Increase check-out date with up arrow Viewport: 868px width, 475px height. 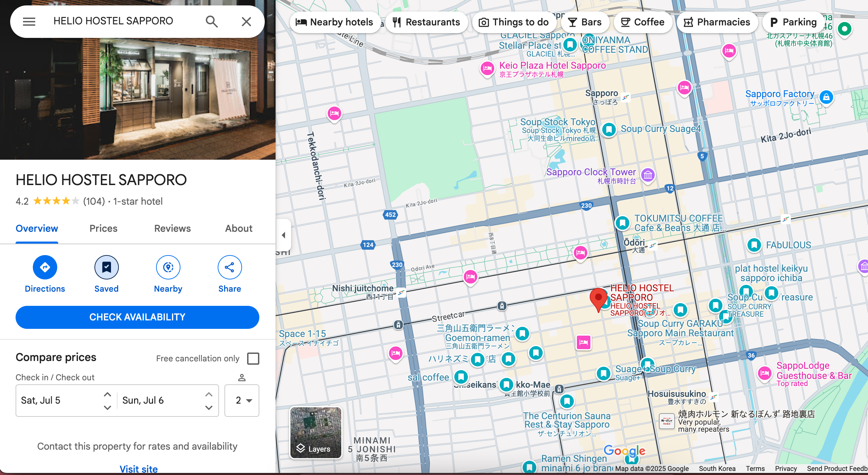pos(209,394)
